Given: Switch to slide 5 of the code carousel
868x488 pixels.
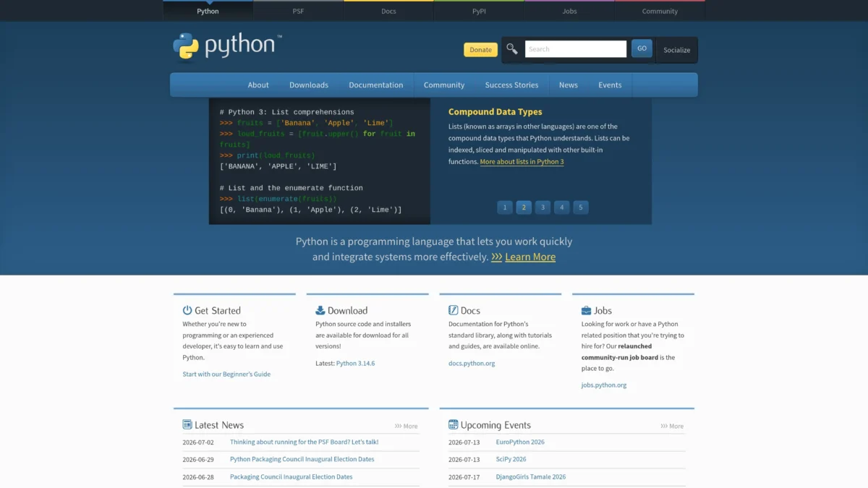Looking at the screenshot, I should pos(580,207).
